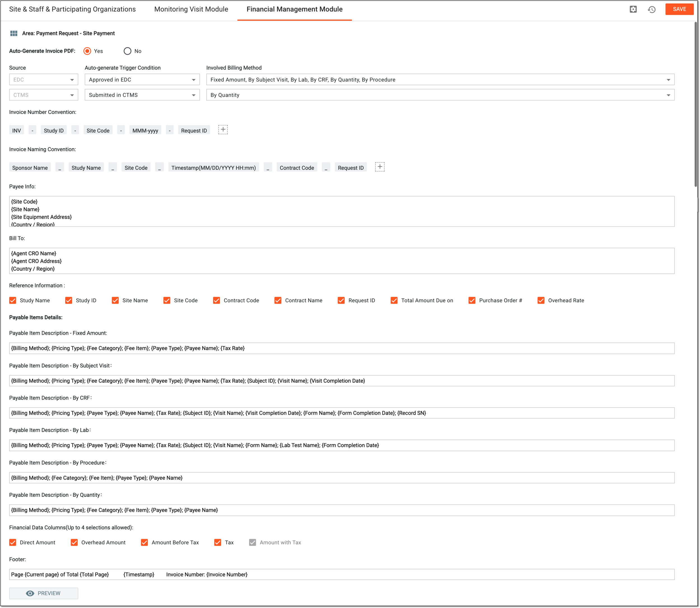The height and width of the screenshot is (608, 700).
Task: Switch to Site & Staff & Participating Organizations tab
Action: (72, 9)
